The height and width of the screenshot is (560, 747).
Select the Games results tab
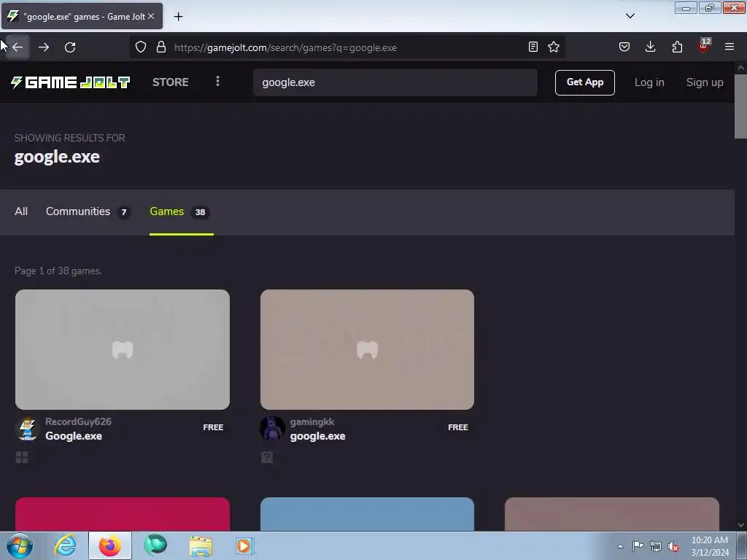pyautogui.click(x=180, y=211)
